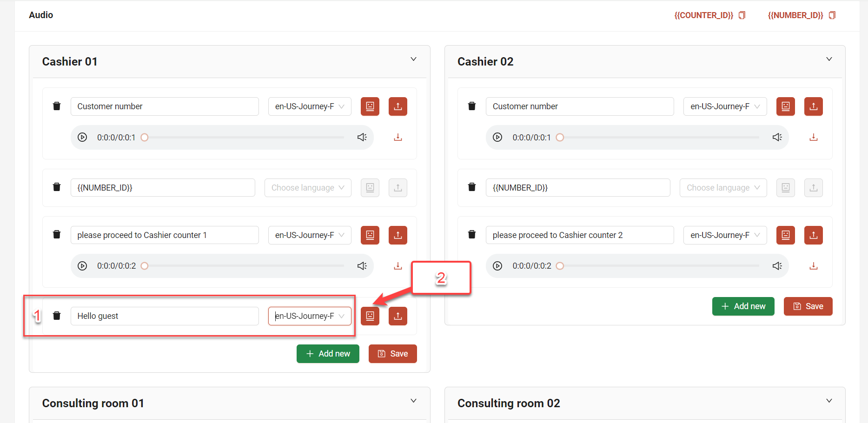Generate speech for Cashier 02 Customer number

(786, 106)
